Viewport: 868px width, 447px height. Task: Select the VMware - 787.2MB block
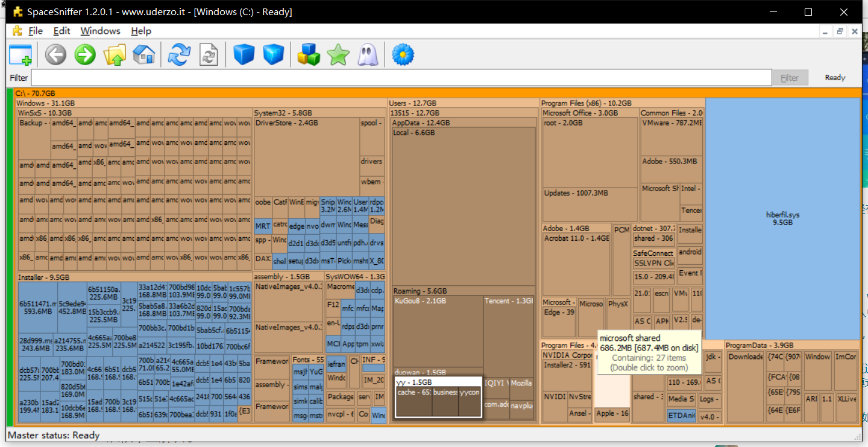point(671,137)
